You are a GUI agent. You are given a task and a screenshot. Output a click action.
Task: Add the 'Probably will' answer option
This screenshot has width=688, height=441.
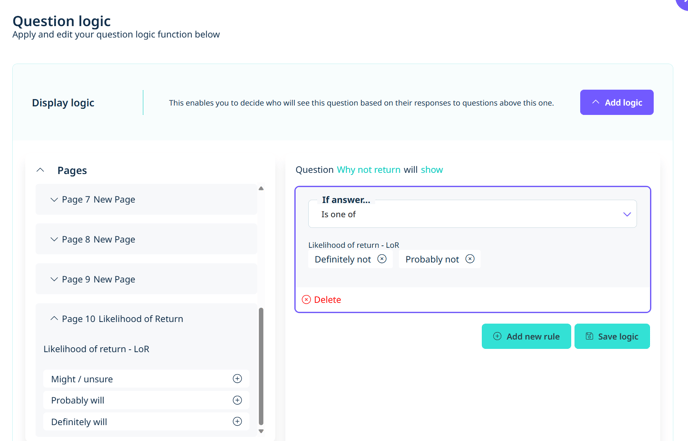tap(237, 400)
